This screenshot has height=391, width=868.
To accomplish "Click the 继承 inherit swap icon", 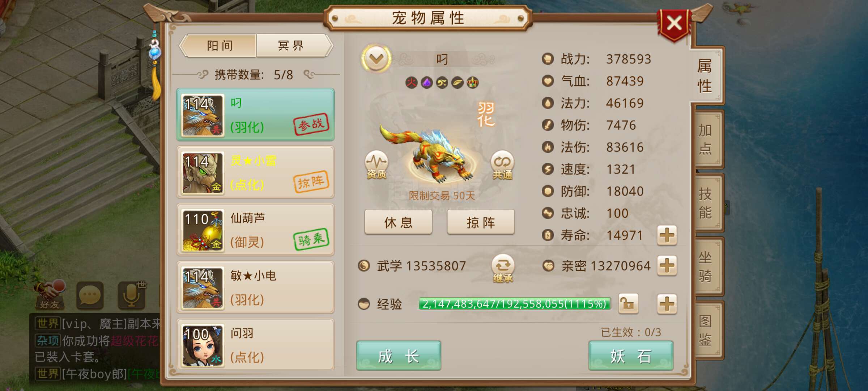I will pos(503,268).
